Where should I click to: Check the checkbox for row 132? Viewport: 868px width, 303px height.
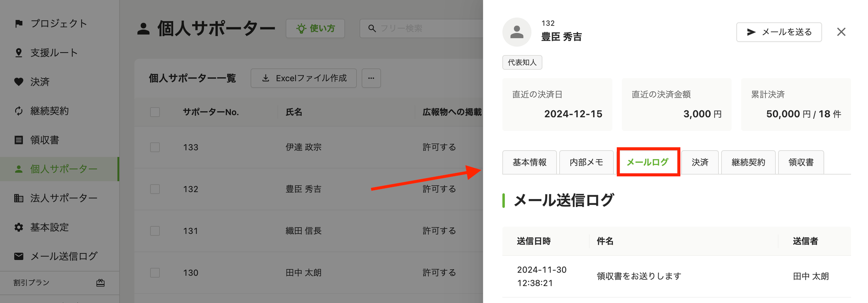(x=155, y=189)
